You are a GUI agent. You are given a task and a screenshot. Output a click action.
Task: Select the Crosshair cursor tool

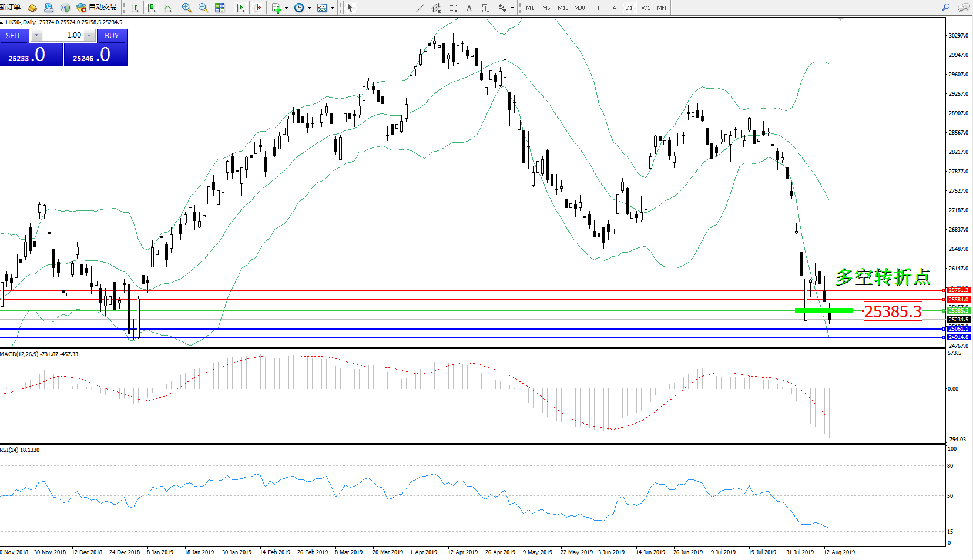[x=367, y=8]
